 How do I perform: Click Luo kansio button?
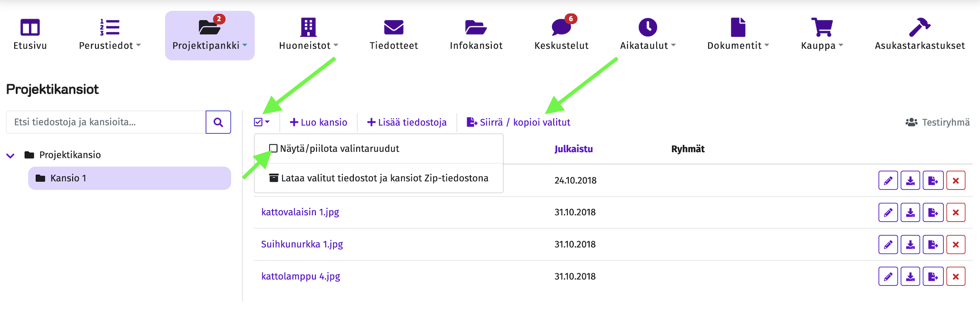coord(318,122)
